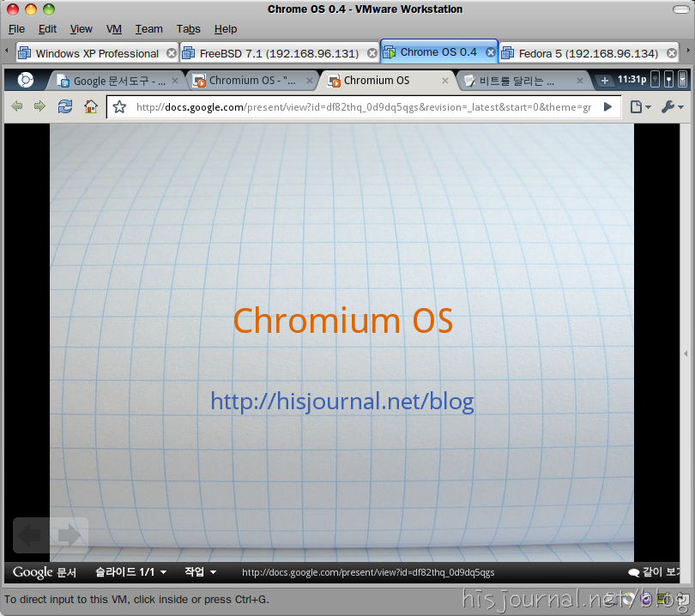Close the active Chromium OS browser tab
The height and width of the screenshot is (616, 695).
click(x=445, y=81)
